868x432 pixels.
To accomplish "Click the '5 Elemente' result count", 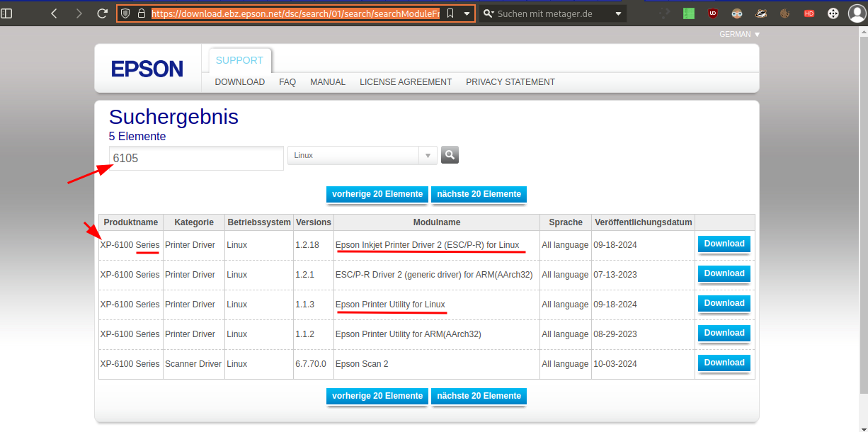I will (137, 137).
